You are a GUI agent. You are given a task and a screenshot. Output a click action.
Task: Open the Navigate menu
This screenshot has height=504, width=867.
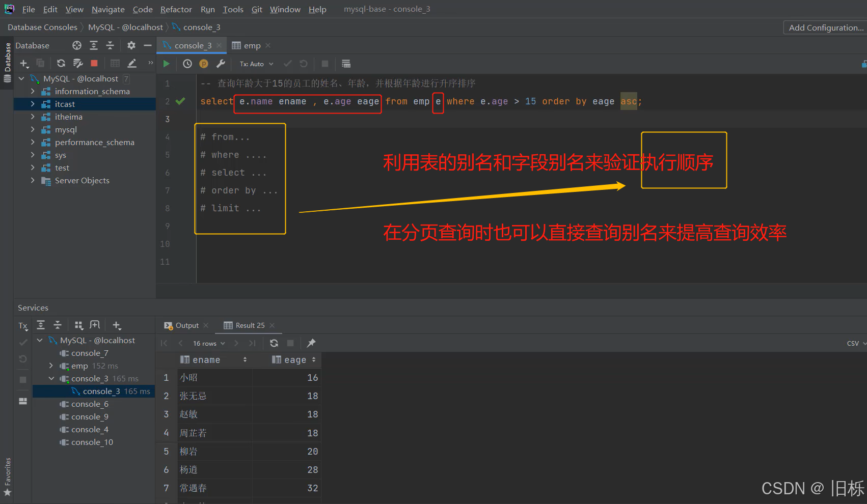[108, 9]
